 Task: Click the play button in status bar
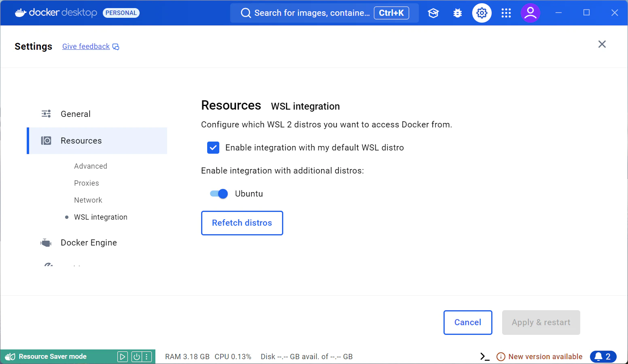[123, 356]
